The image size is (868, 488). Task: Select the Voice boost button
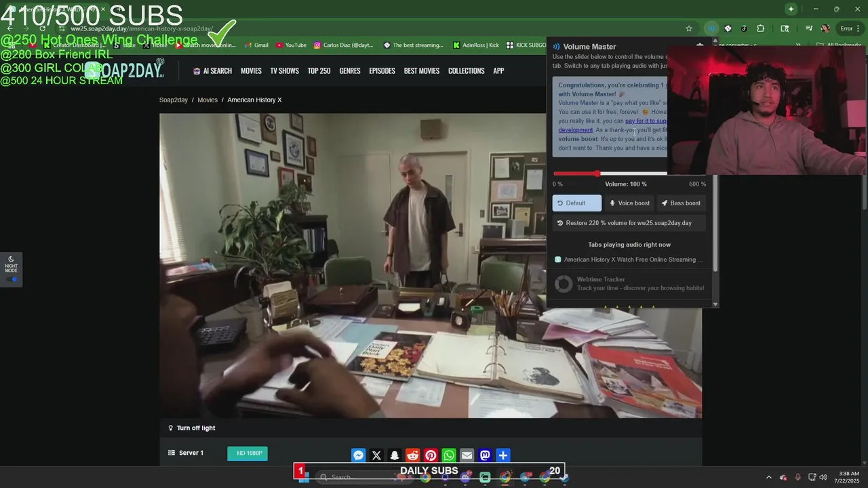click(x=629, y=203)
